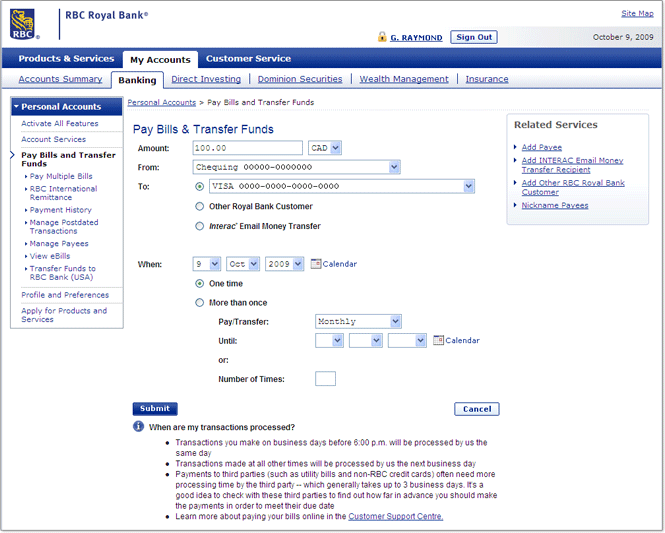Screen dimensions: 665x533
Task: Switch to Products & Services tab
Action: click(x=66, y=59)
